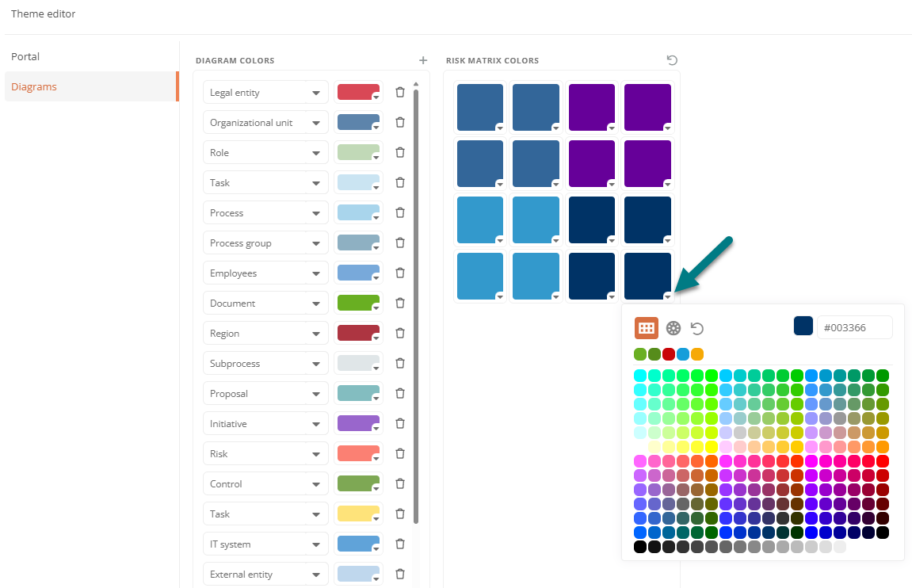This screenshot has height=588, width=912.
Task: Switch to the color wheel picker
Action: (673, 328)
